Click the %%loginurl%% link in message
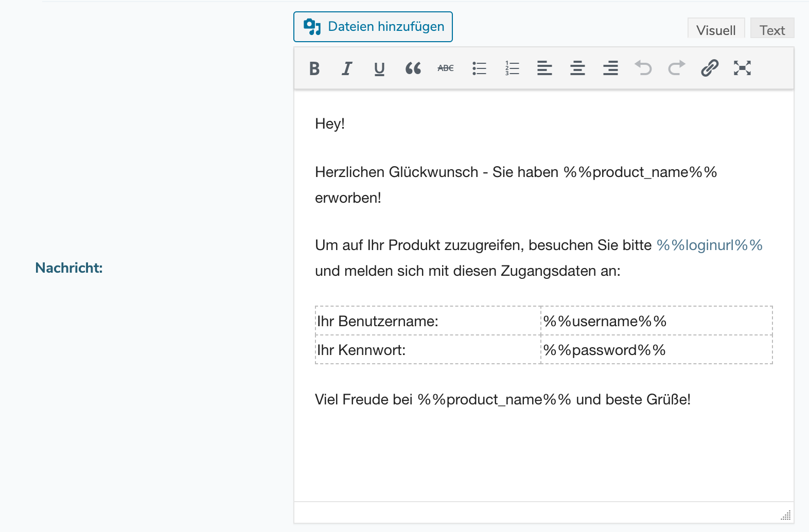Image resolution: width=809 pixels, height=532 pixels. coord(709,245)
